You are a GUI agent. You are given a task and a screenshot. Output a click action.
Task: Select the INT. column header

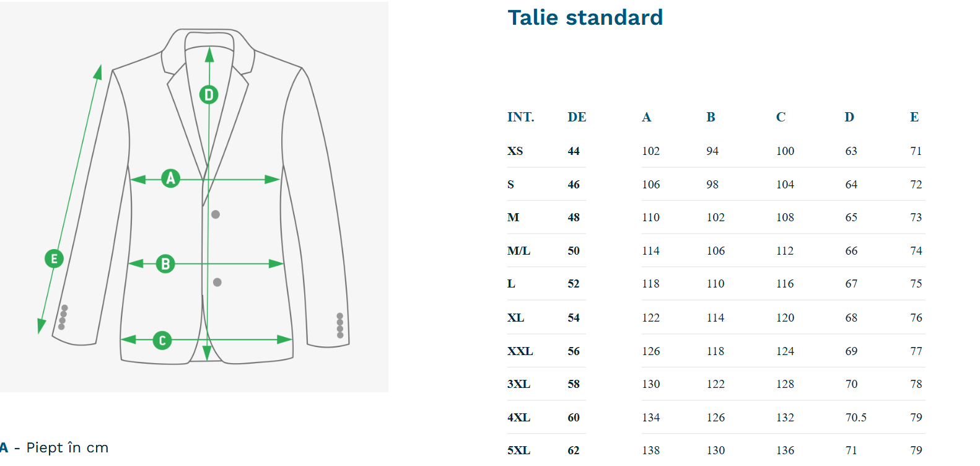[x=520, y=117]
